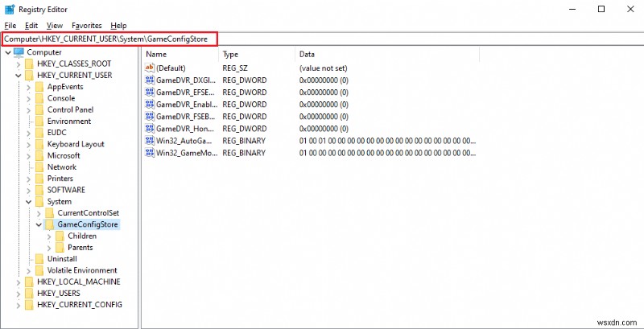This screenshot has height=329, width=644.
Task: Click the EUDC folder icon
Action: pyautogui.click(x=39, y=133)
